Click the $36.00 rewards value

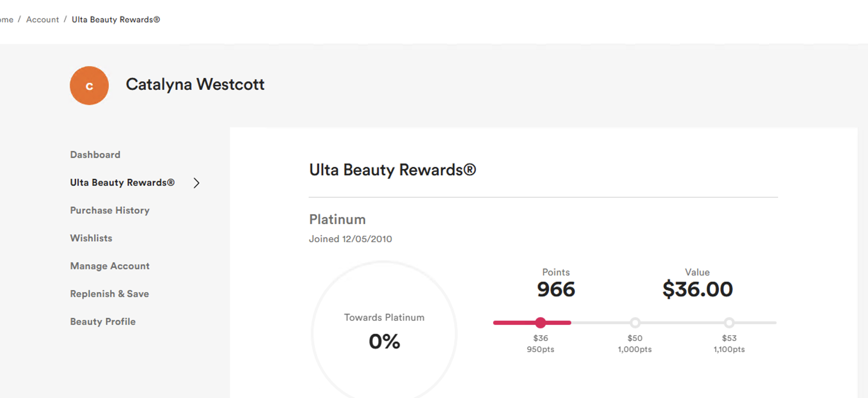point(697,289)
